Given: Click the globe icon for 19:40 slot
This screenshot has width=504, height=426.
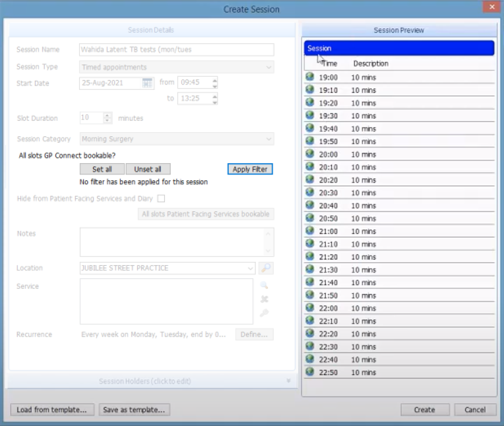Looking at the screenshot, I should point(310,128).
